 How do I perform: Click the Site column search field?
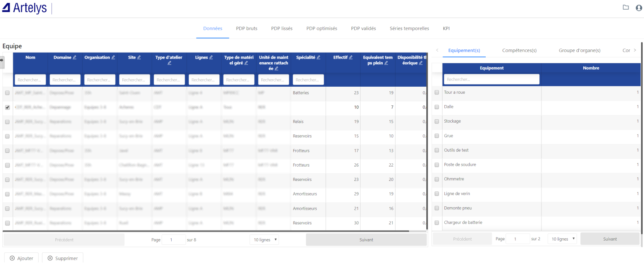(134, 80)
